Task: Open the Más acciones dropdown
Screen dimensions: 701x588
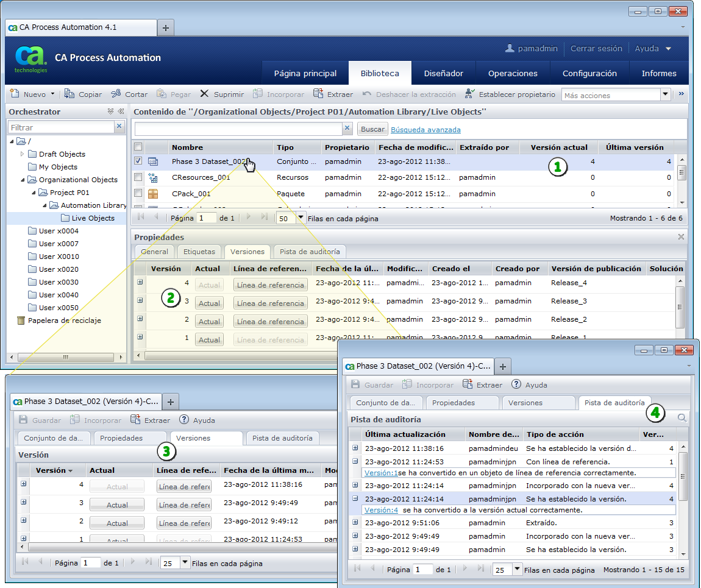Action: (665, 95)
